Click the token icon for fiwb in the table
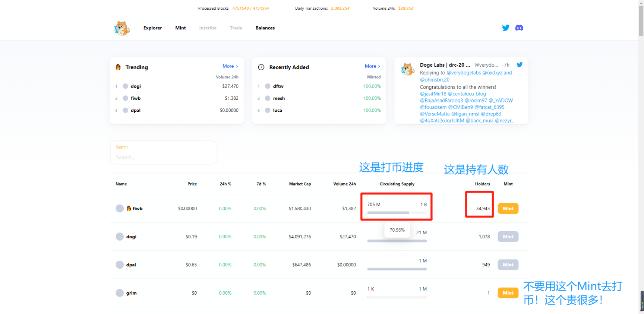Image resolution: width=644 pixels, height=314 pixels. [x=120, y=209]
